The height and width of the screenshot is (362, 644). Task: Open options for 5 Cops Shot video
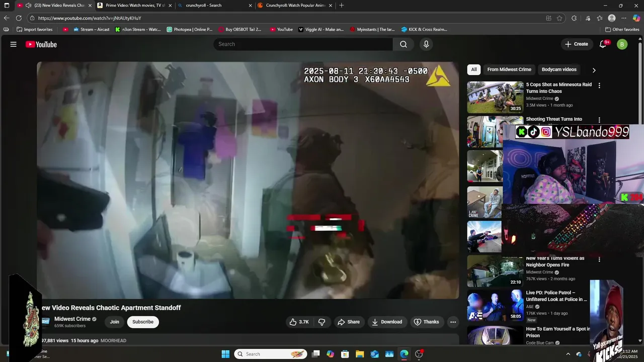coord(599,85)
